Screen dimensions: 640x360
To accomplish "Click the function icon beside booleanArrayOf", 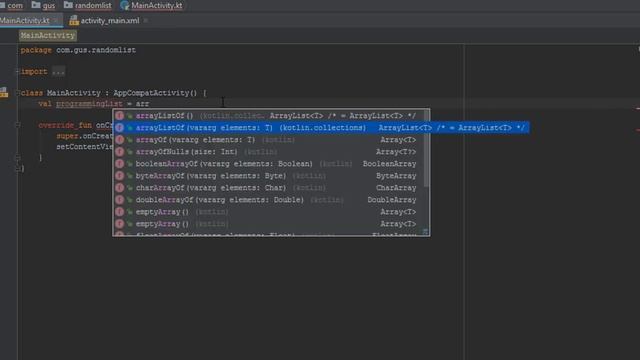I will [119, 164].
